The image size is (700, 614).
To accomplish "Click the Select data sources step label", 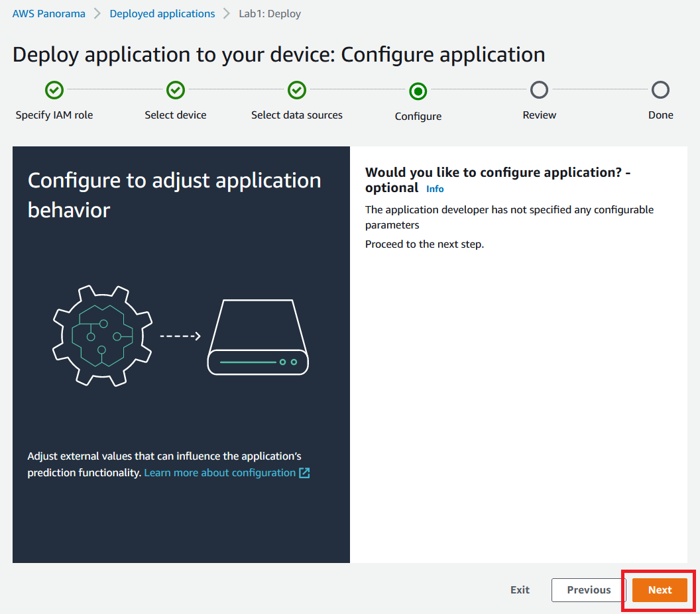I will point(297,115).
